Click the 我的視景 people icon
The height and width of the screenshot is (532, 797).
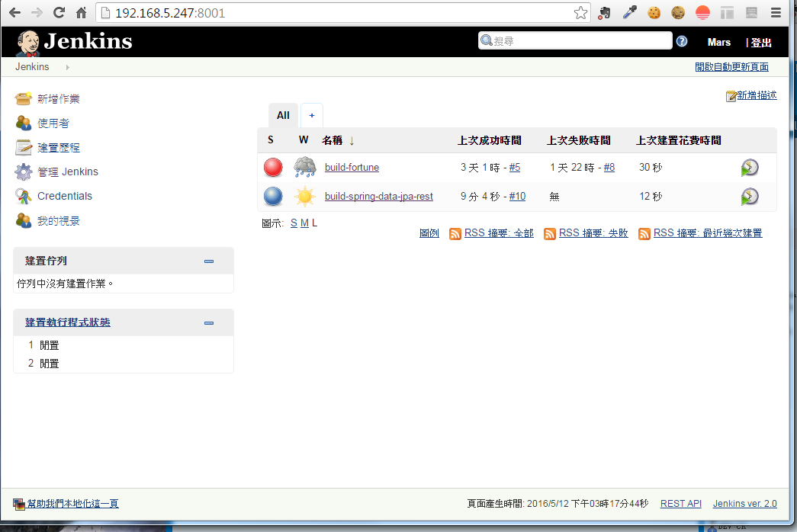(x=24, y=220)
